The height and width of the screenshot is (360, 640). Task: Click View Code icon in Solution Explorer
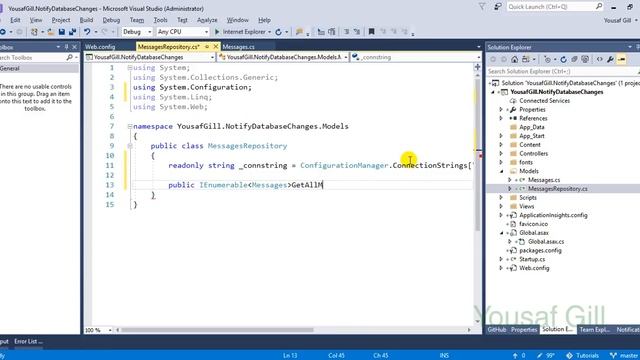600,60
